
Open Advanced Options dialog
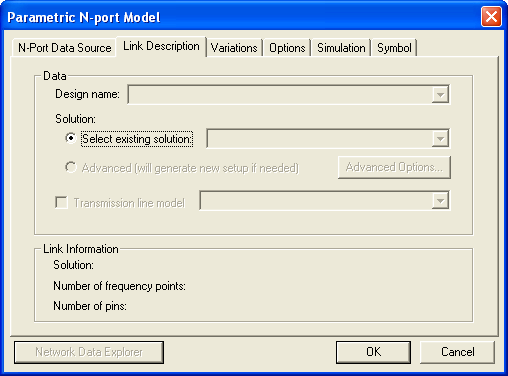point(394,167)
